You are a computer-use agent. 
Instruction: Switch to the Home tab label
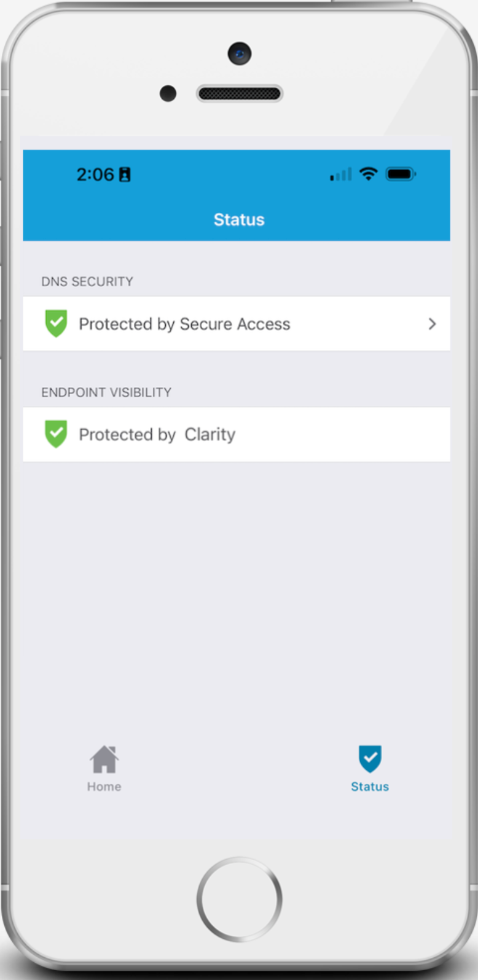[104, 787]
